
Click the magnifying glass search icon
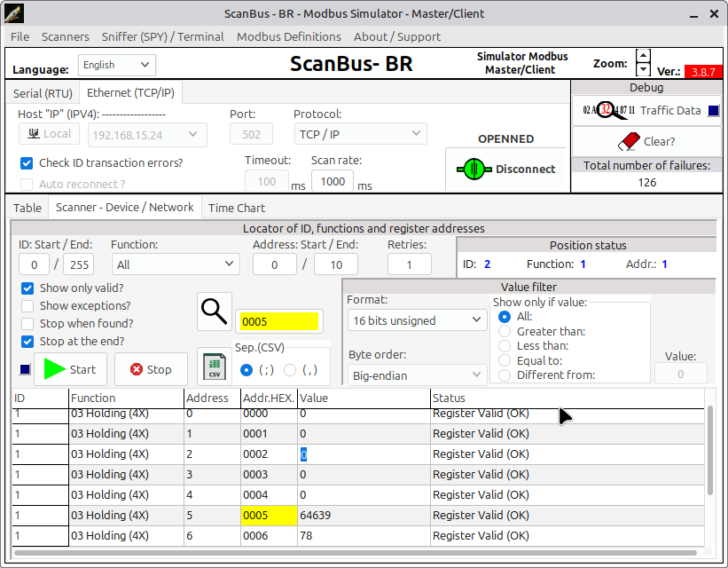pos(214,311)
